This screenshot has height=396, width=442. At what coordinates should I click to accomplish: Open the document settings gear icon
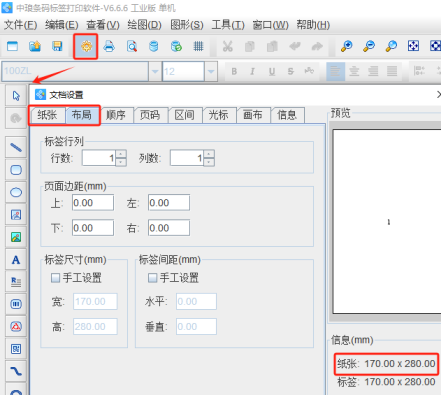[x=86, y=46]
